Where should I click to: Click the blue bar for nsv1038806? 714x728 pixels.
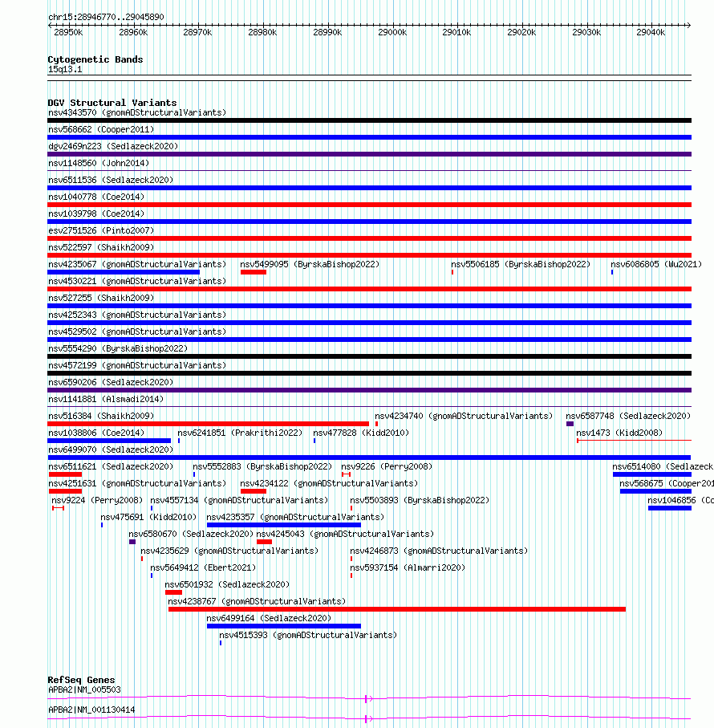[x=109, y=441]
